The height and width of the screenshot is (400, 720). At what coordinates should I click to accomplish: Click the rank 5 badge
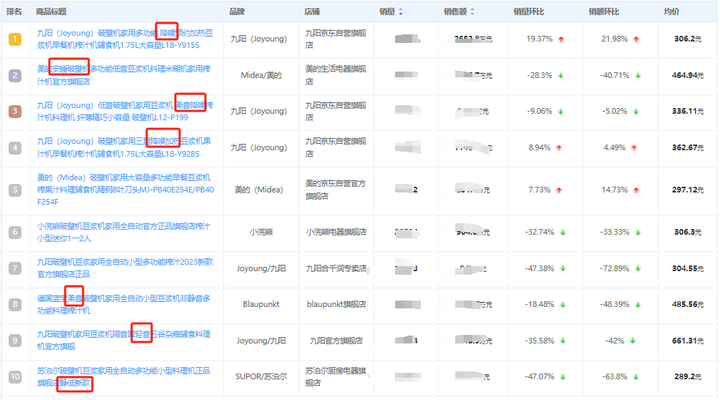15,190
